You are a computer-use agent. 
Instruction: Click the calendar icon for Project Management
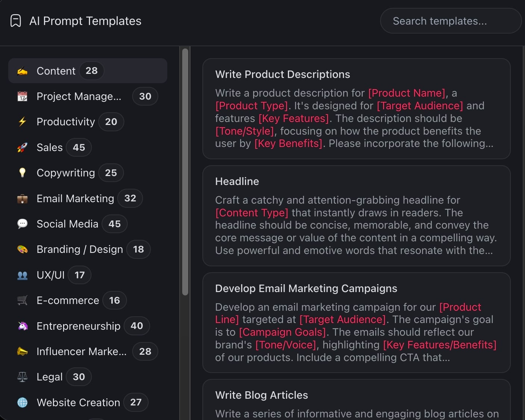tap(22, 97)
